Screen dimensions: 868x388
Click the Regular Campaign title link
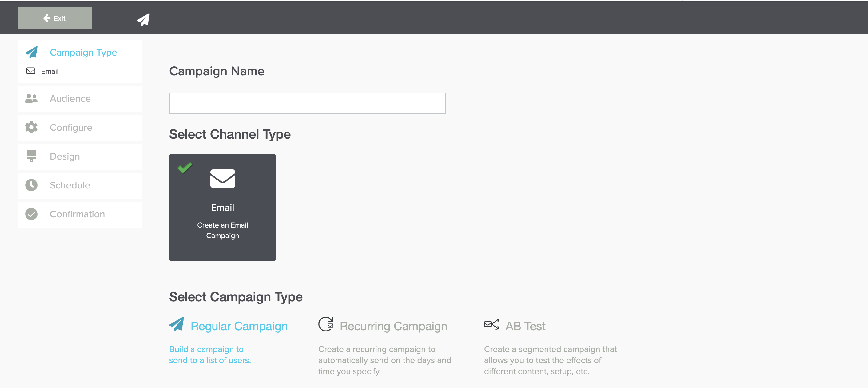click(239, 326)
